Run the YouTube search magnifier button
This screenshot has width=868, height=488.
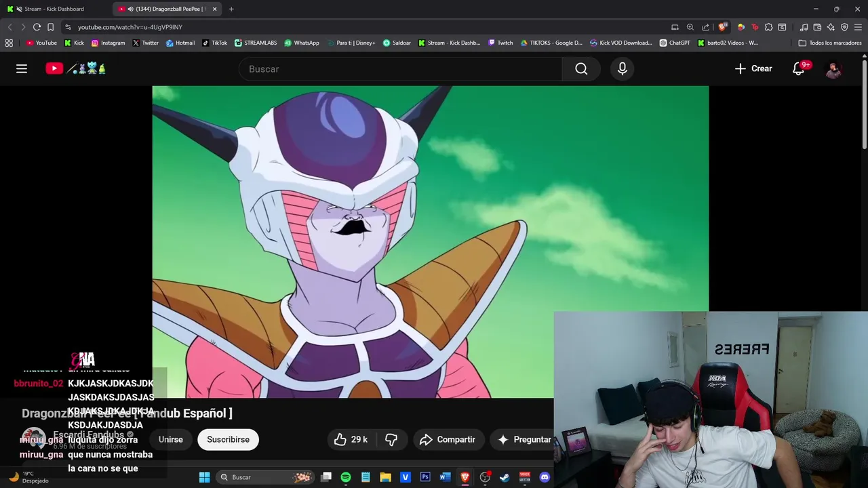click(x=581, y=68)
